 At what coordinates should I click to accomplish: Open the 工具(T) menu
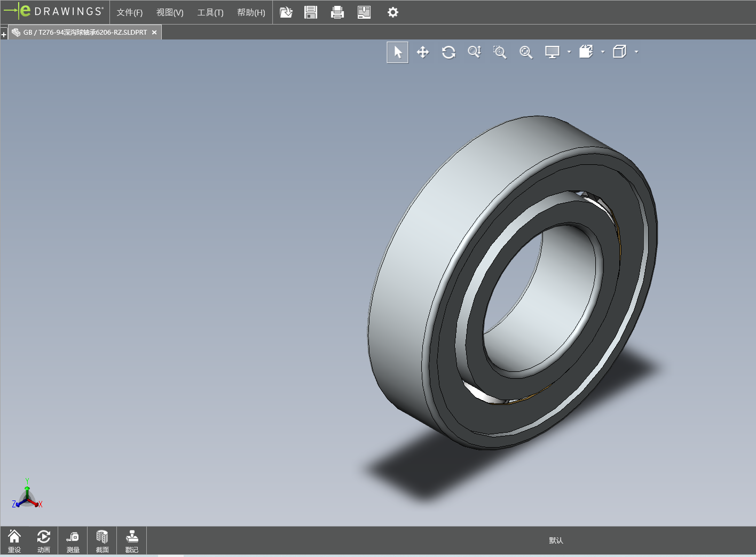(210, 12)
